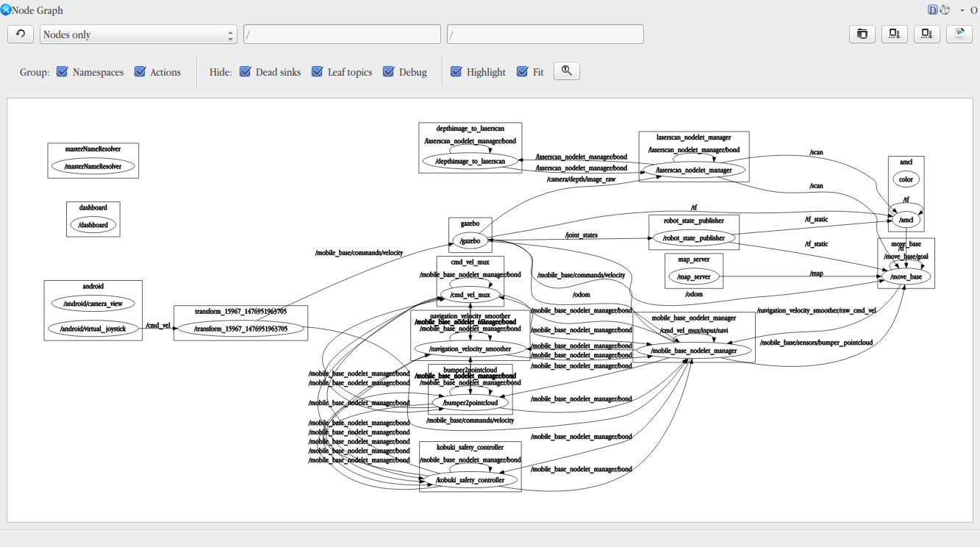Select the /gazebo node in the graph
The width and height of the screenshot is (980, 547).
click(470, 241)
